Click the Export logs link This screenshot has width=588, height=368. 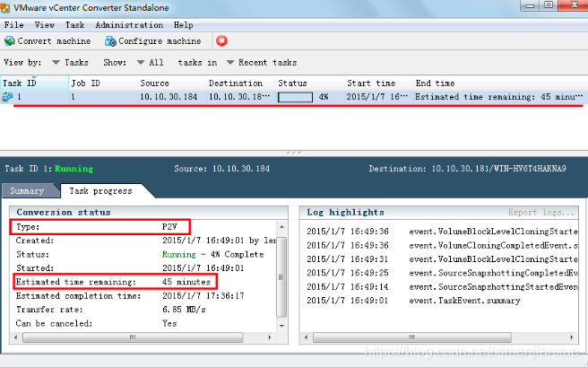click(x=541, y=213)
